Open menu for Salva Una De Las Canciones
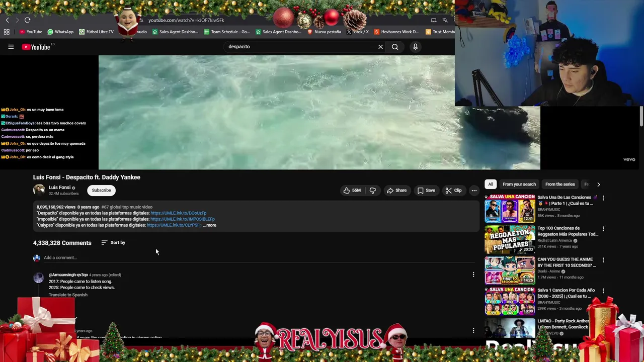 [x=603, y=198]
